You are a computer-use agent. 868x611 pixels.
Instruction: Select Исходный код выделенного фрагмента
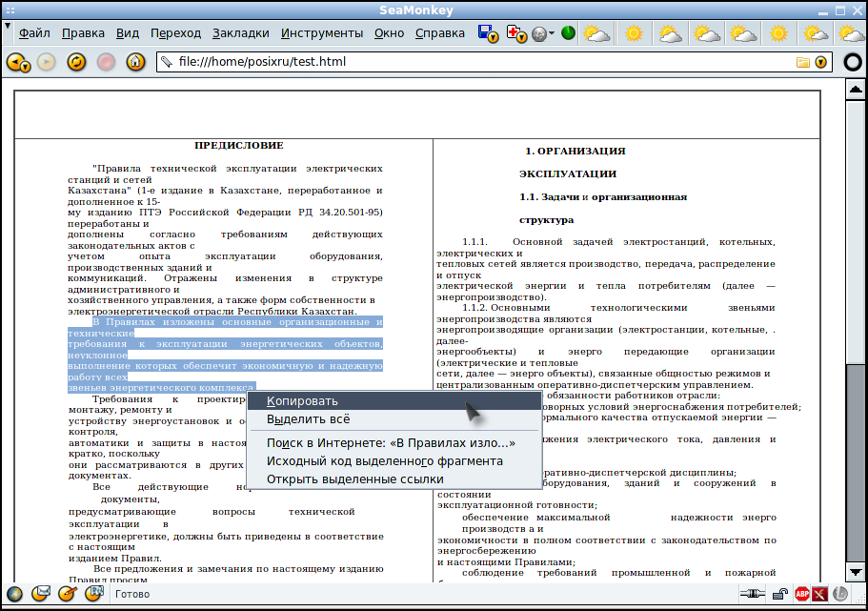[x=394, y=461]
